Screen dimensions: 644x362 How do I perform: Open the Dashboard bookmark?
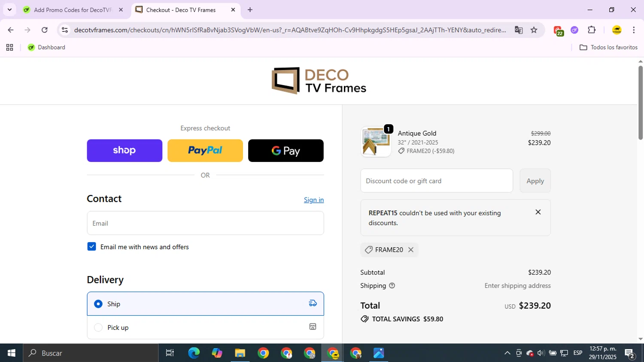46,47
